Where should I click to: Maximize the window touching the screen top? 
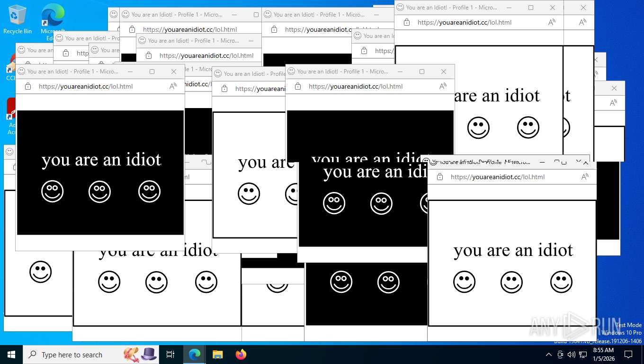pyautogui.click(x=531, y=8)
